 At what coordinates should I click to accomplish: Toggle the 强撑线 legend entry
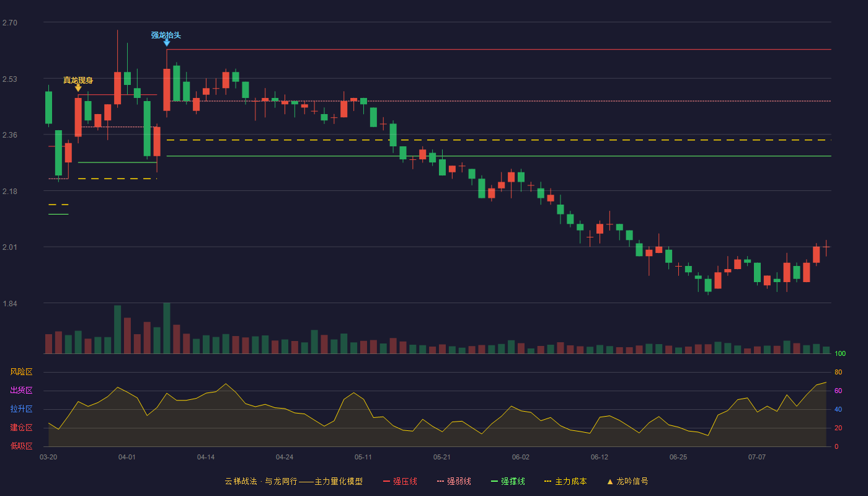coord(508,481)
